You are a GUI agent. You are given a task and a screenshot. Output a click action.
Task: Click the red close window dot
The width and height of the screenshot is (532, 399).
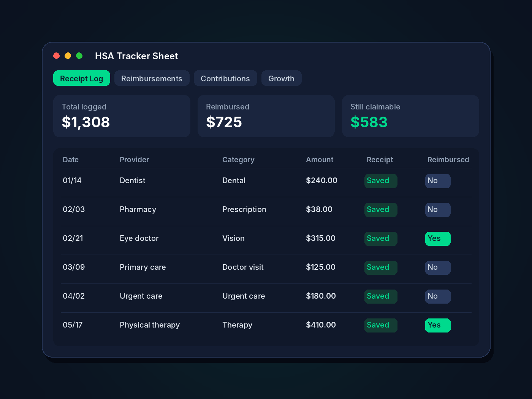(x=57, y=56)
